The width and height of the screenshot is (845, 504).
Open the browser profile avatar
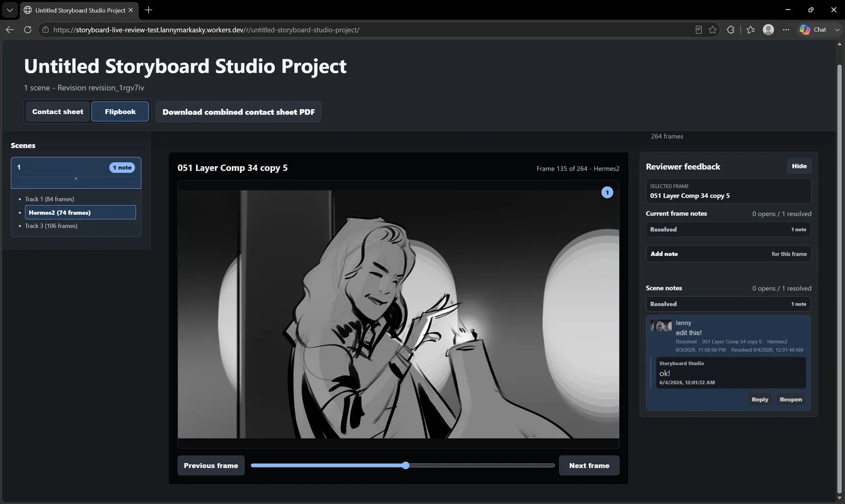click(768, 30)
